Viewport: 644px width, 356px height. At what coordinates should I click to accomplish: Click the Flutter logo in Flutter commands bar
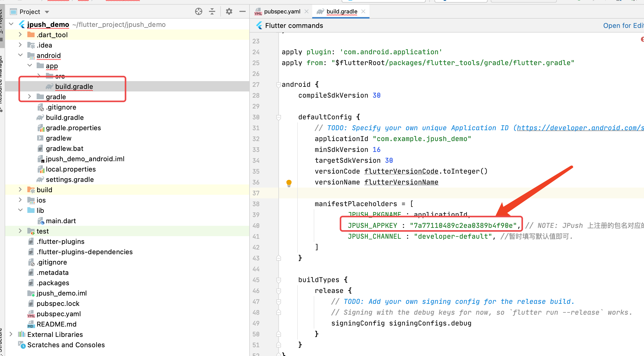tap(259, 26)
